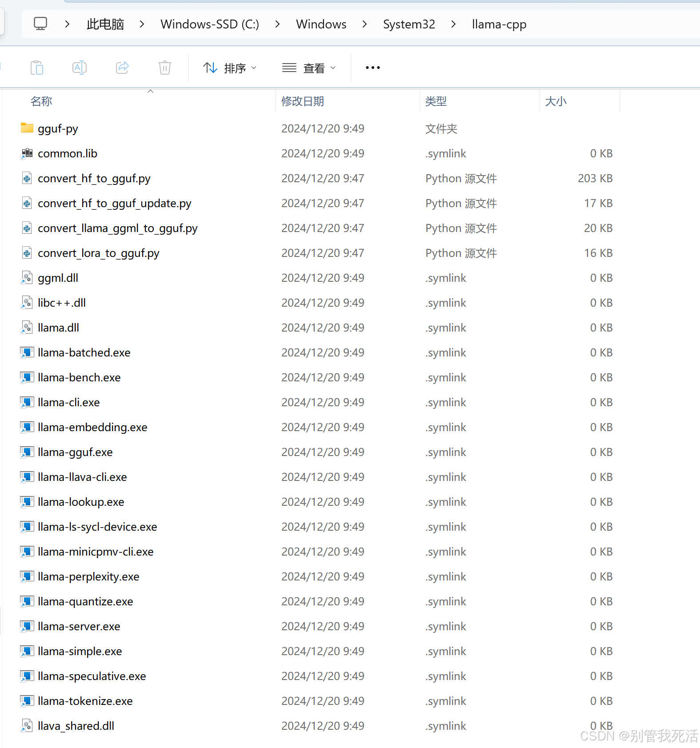Select common.lib file icon
The image size is (700, 748).
click(27, 153)
